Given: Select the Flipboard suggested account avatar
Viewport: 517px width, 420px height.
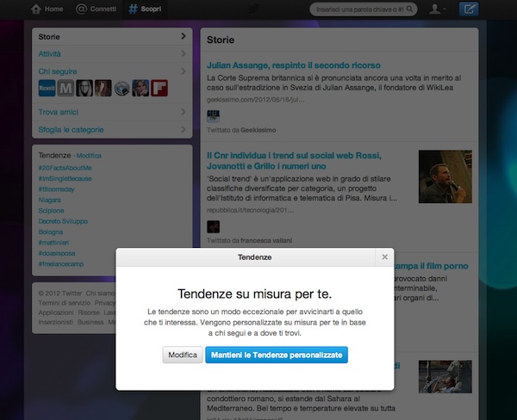Looking at the screenshot, I should 159,88.
